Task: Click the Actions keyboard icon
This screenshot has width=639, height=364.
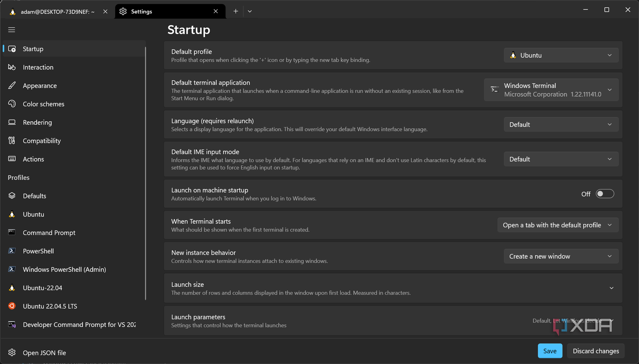Action: click(12, 159)
